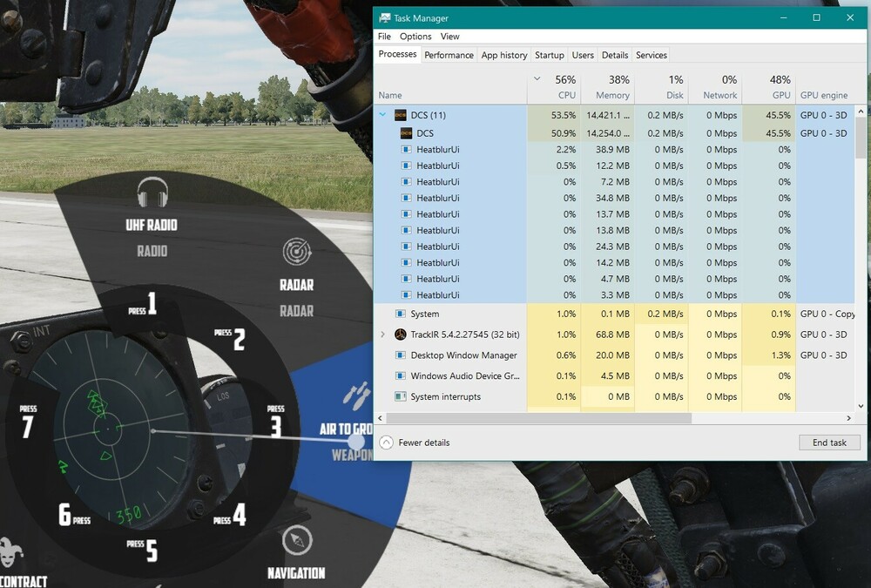
Task: Click icon of HeatblurUi using 34.8 MB
Action: (406, 198)
